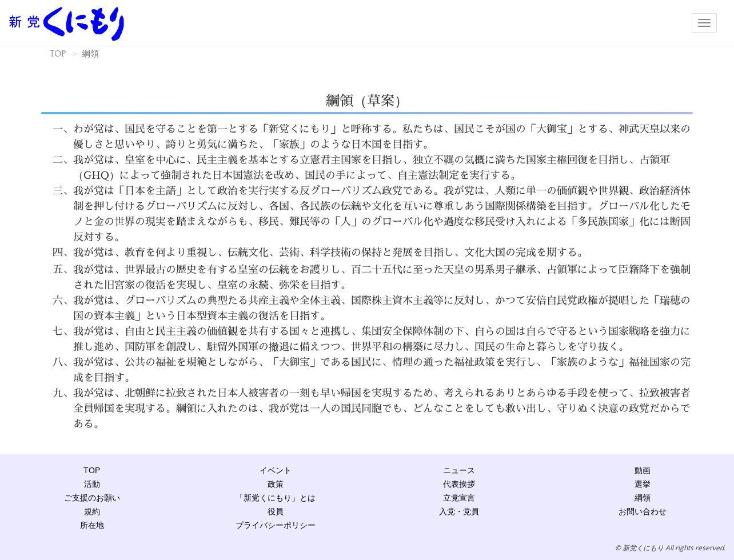Open 「新党くにもり」とは page
The width and height of the screenshot is (734, 560).
pyautogui.click(x=275, y=498)
